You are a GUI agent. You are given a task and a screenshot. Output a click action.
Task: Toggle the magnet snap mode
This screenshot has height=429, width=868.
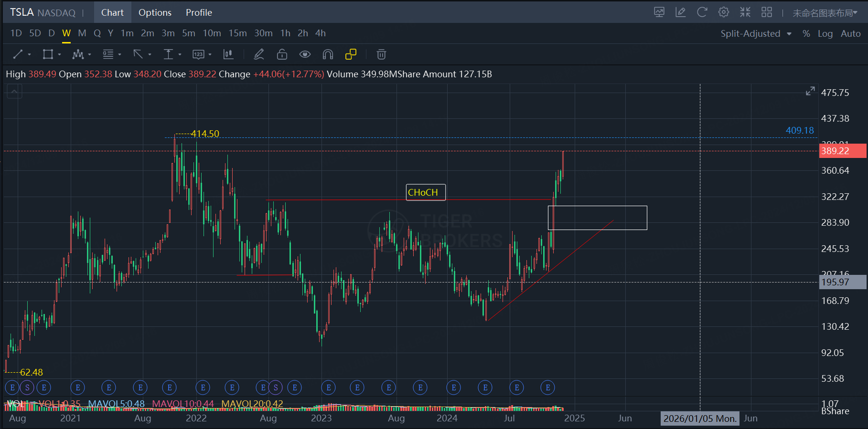(328, 54)
